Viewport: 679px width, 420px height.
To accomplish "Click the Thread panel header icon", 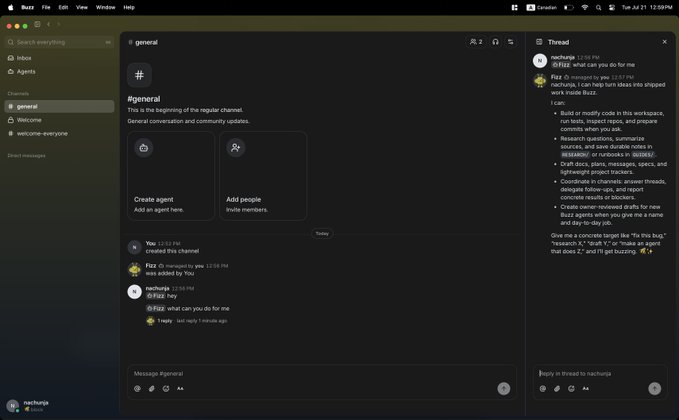I will point(539,42).
